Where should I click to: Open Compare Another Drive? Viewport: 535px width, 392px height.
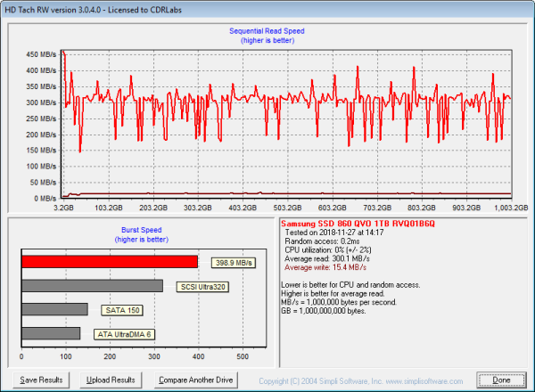pyautogui.click(x=196, y=380)
